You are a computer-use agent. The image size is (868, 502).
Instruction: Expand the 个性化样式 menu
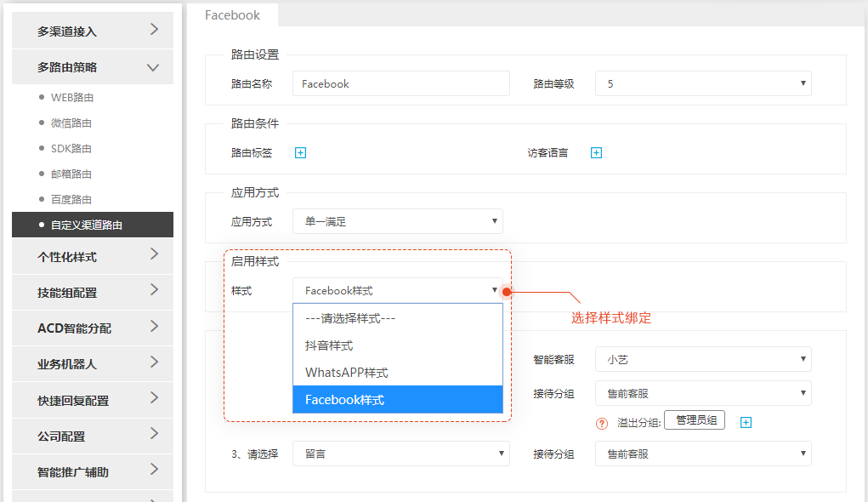tap(93, 257)
